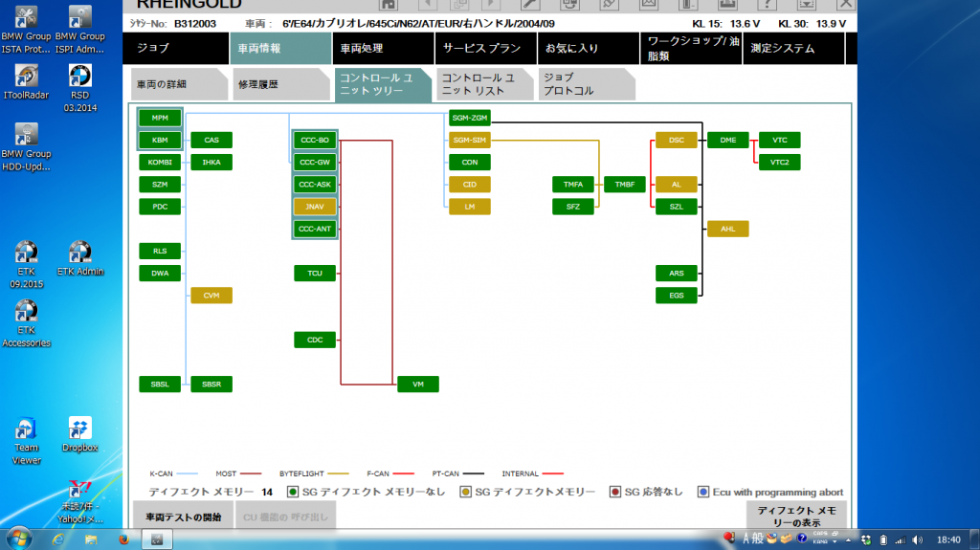
Task: Open Firefox from the taskbar
Action: pos(123,539)
